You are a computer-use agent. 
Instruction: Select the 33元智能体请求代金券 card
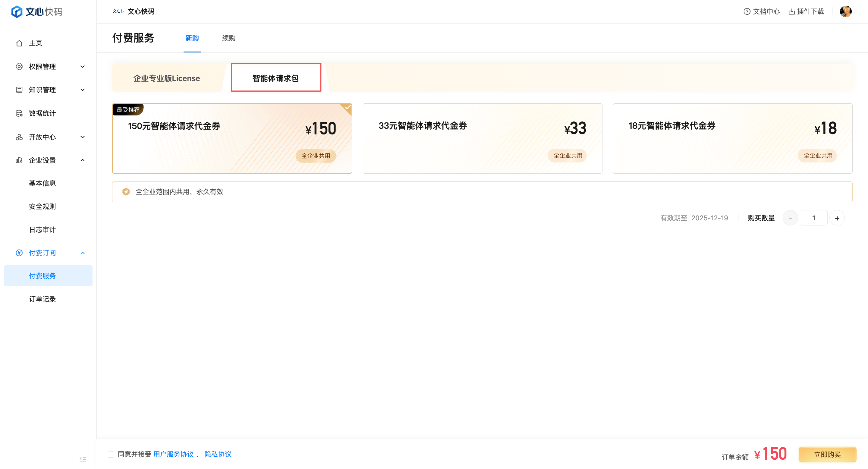(x=482, y=138)
